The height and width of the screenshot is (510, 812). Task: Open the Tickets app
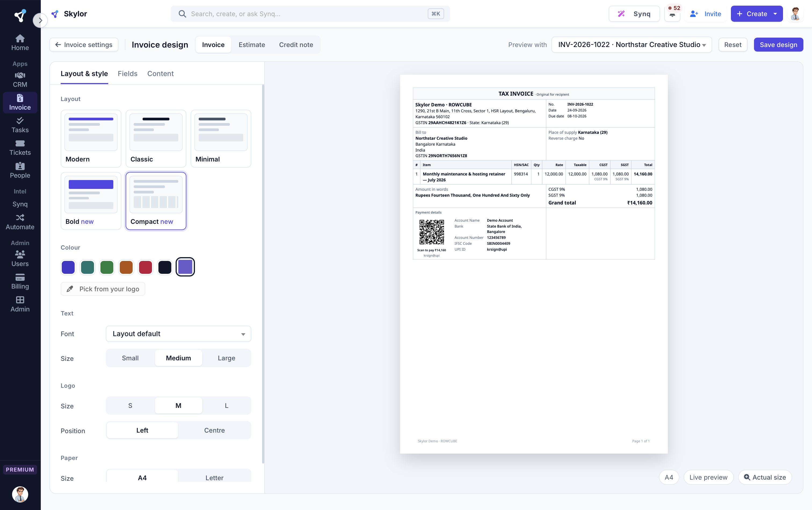pos(20,148)
